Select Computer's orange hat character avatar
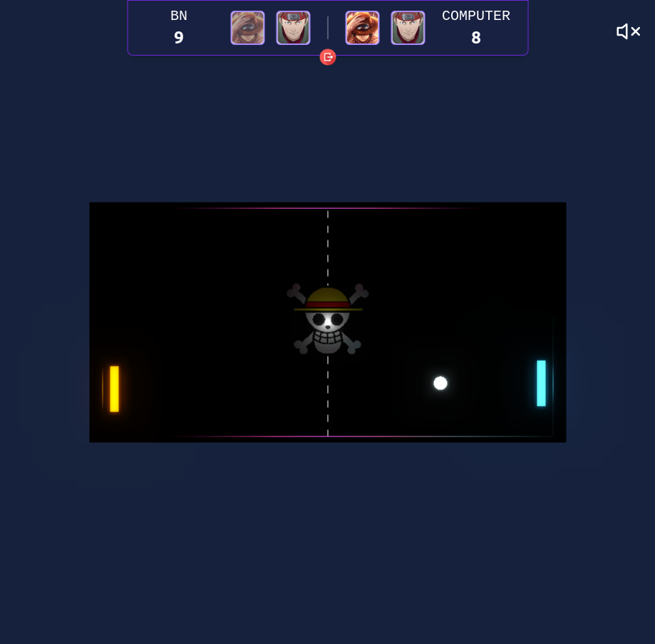Image resolution: width=655 pixels, height=644 pixels. (x=362, y=28)
